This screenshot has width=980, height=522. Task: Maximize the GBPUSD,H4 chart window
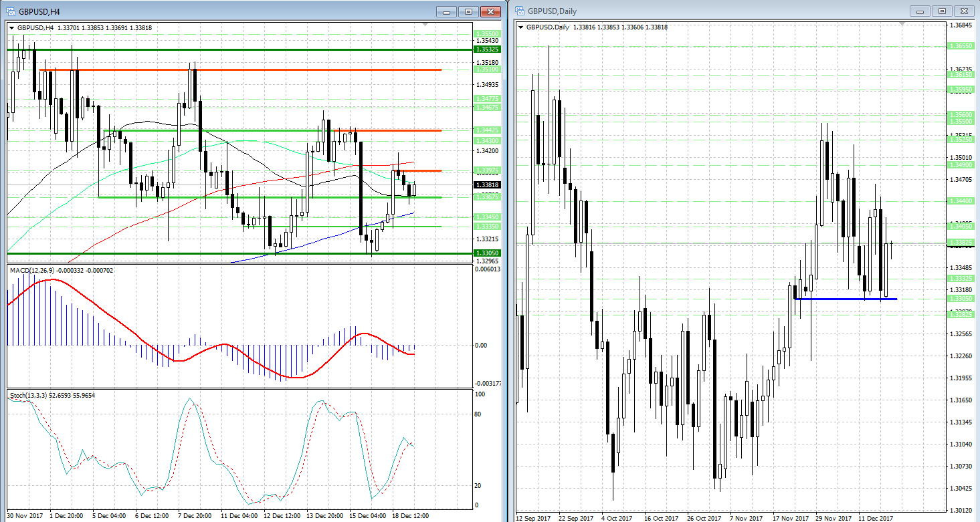point(469,11)
